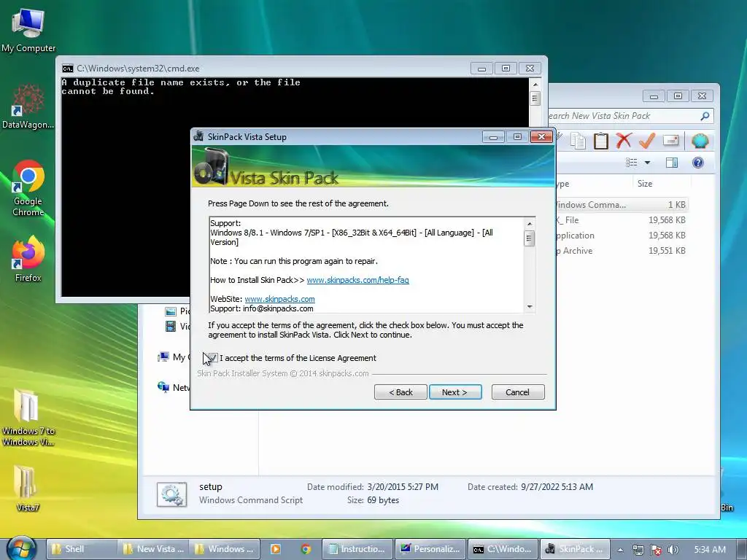This screenshot has width=747, height=560.
Task: Switch to cmd C:\Windo... taskbar item
Action: tap(503, 549)
